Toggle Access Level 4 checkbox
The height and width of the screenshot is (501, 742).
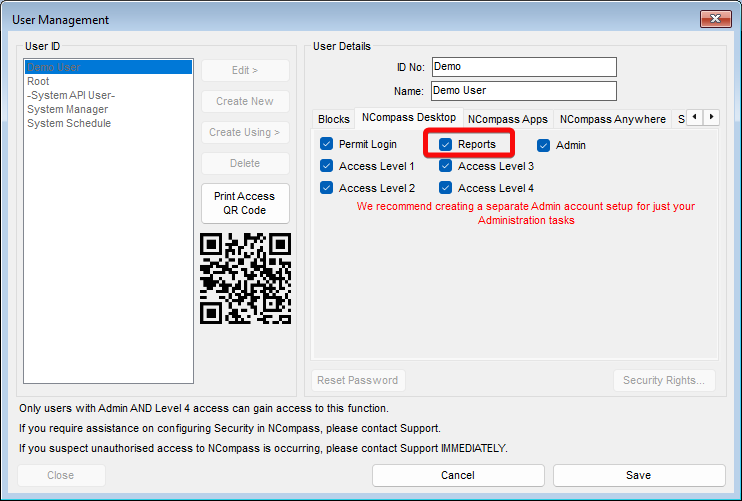tap(445, 188)
